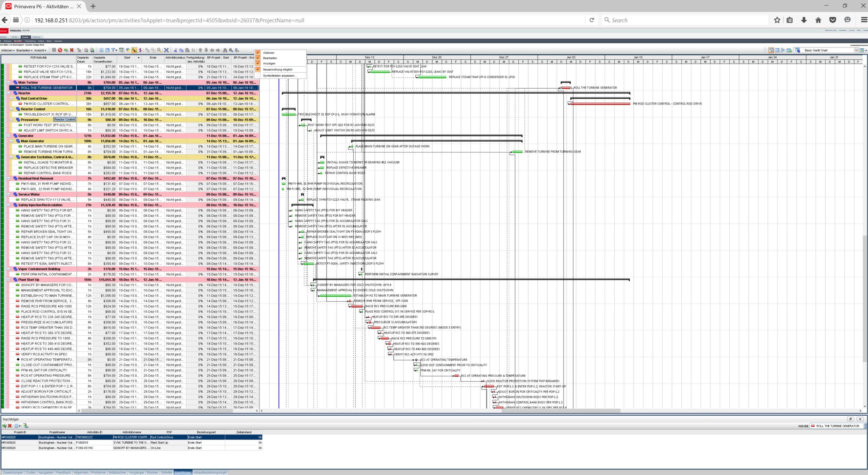Click the browser URL address field
Viewport: 868px width, 475px height.
pyautogui.click(x=305, y=20)
